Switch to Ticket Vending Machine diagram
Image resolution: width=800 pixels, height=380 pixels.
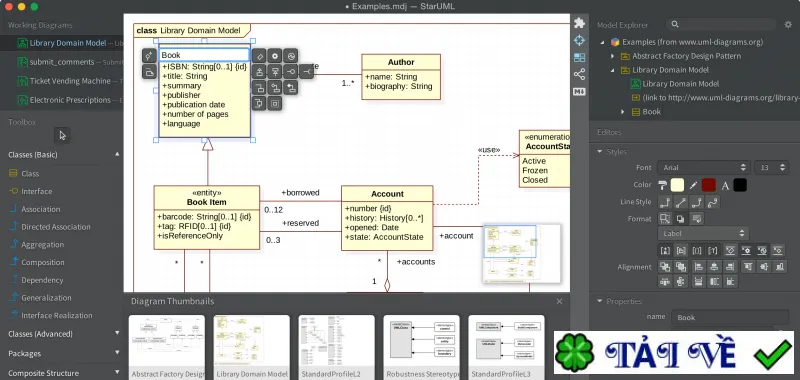62,81
